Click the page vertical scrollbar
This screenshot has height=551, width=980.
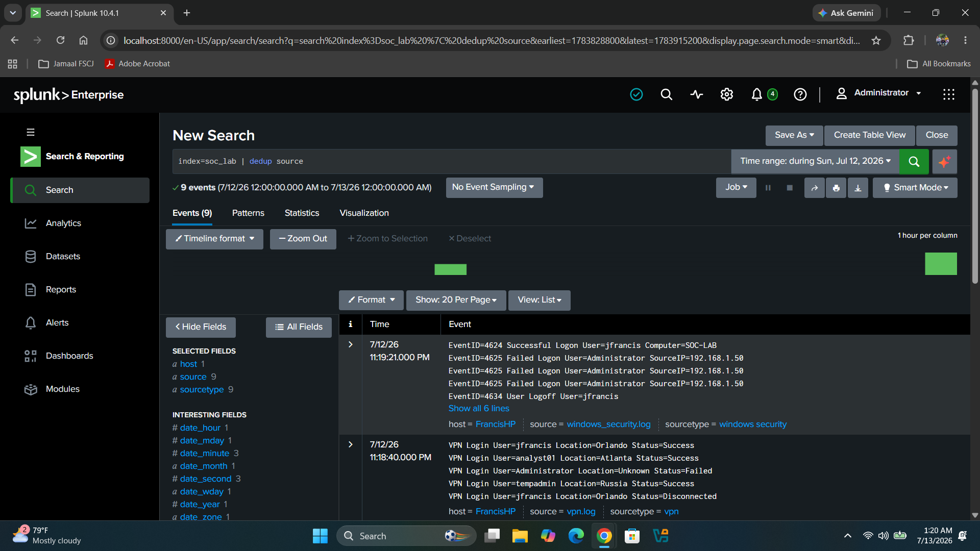(x=975, y=186)
